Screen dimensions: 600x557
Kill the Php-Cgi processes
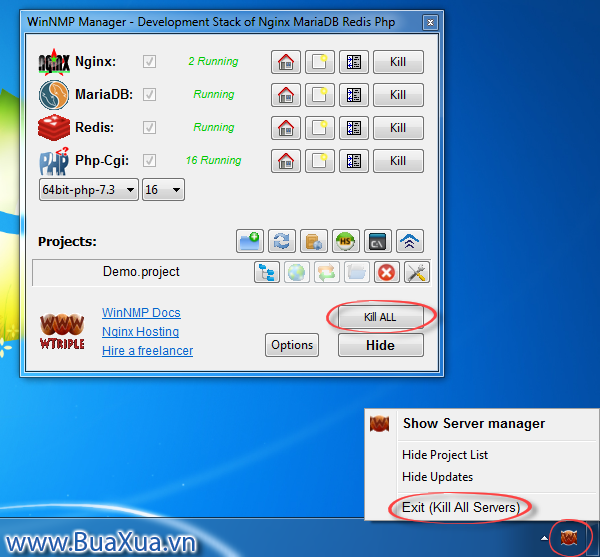point(398,161)
